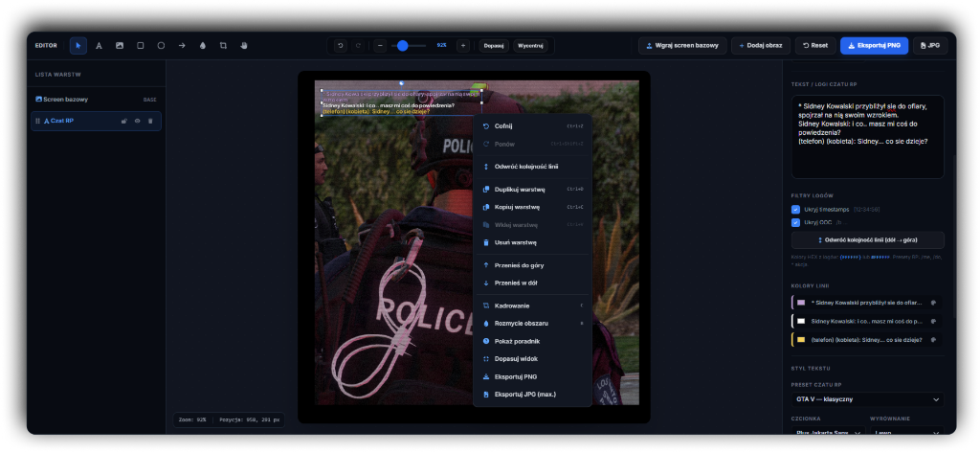980x453 pixels.
Task: Zoom in with the plus button
Action: (x=462, y=46)
